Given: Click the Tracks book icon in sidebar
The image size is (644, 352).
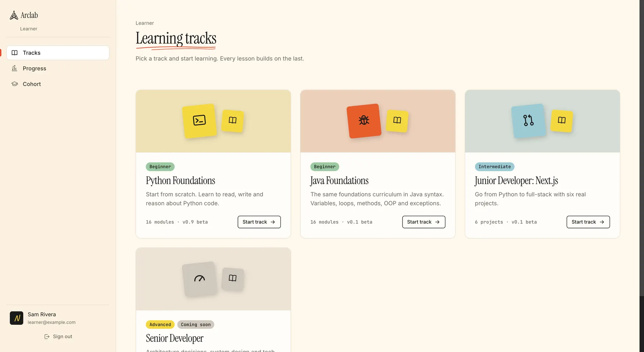Looking at the screenshot, I should (x=15, y=53).
